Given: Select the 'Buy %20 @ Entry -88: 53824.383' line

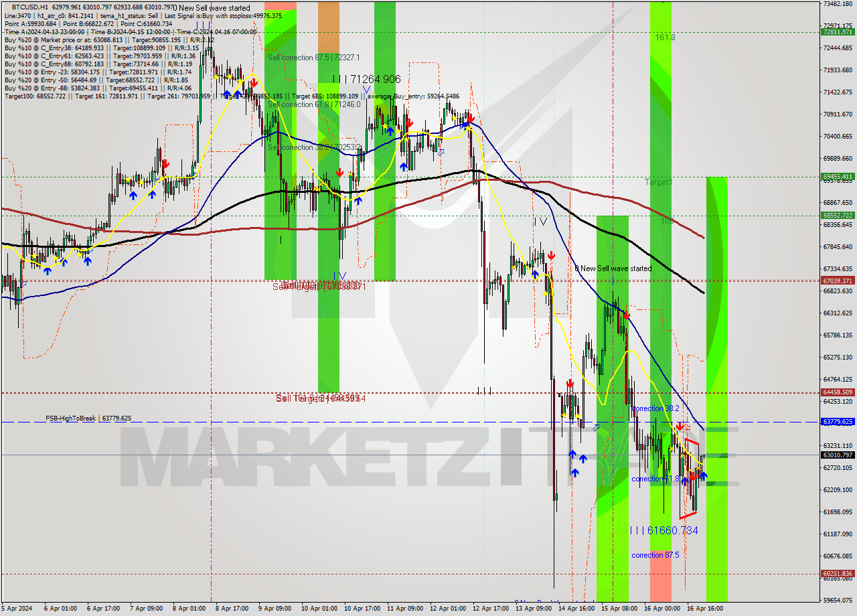Looking at the screenshot, I should (98, 88).
